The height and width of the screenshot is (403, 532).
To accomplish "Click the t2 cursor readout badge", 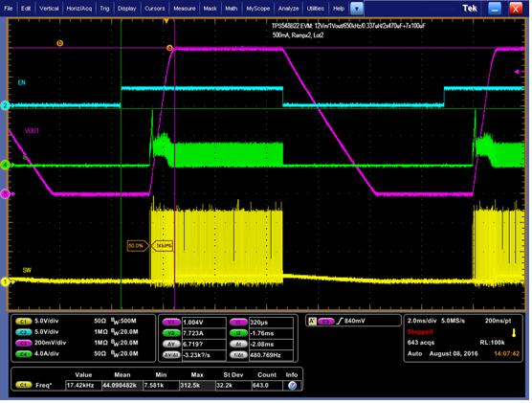I will 239,333.
